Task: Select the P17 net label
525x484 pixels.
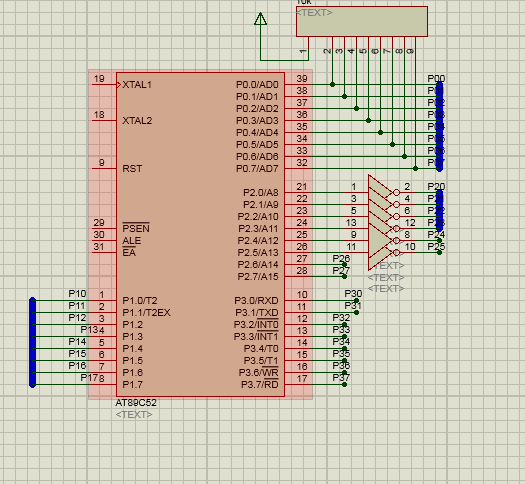Action: (x=89, y=378)
